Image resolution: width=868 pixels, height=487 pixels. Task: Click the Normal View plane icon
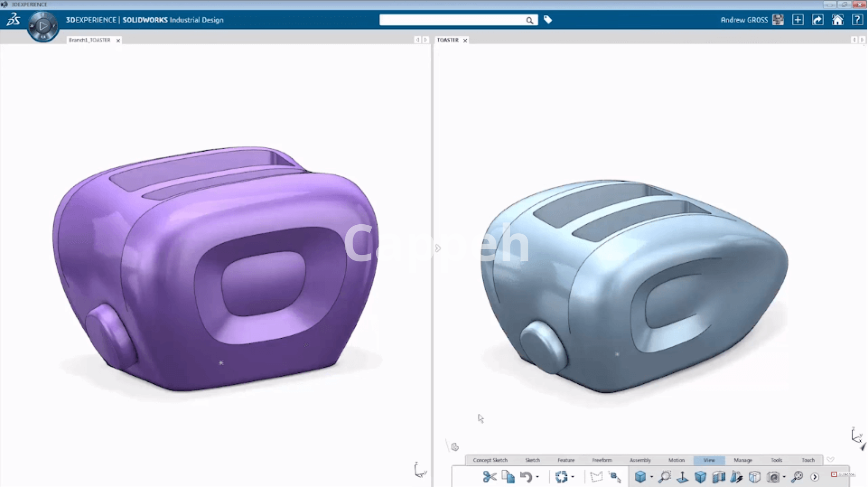[x=682, y=477]
